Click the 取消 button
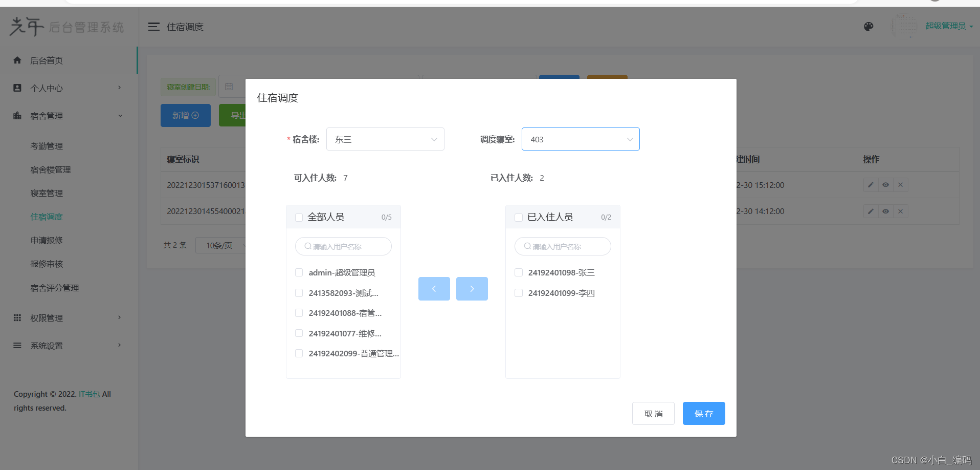Image resolution: width=980 pixels, height=470 pixels. (x=653, y=414)
